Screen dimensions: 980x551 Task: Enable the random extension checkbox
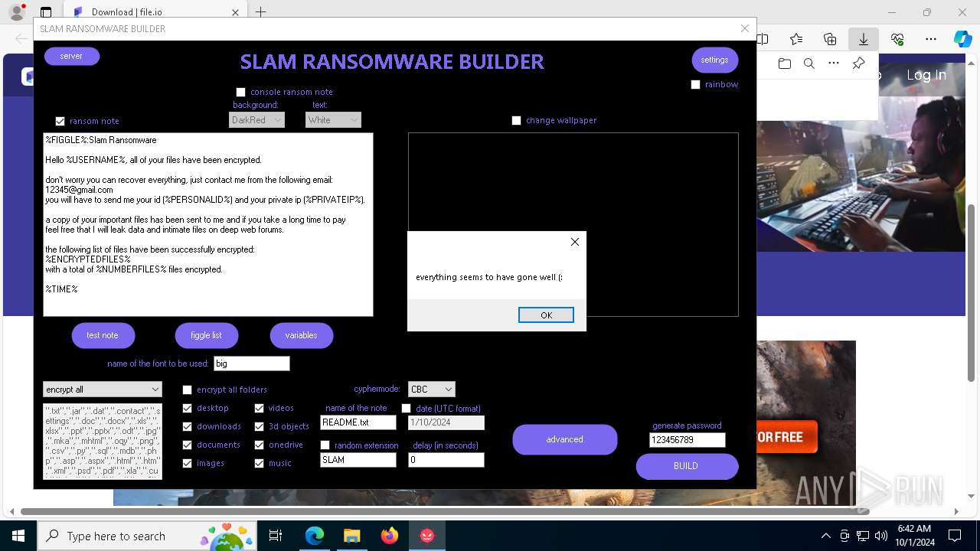pyautogui.click(x=325, y=445)
